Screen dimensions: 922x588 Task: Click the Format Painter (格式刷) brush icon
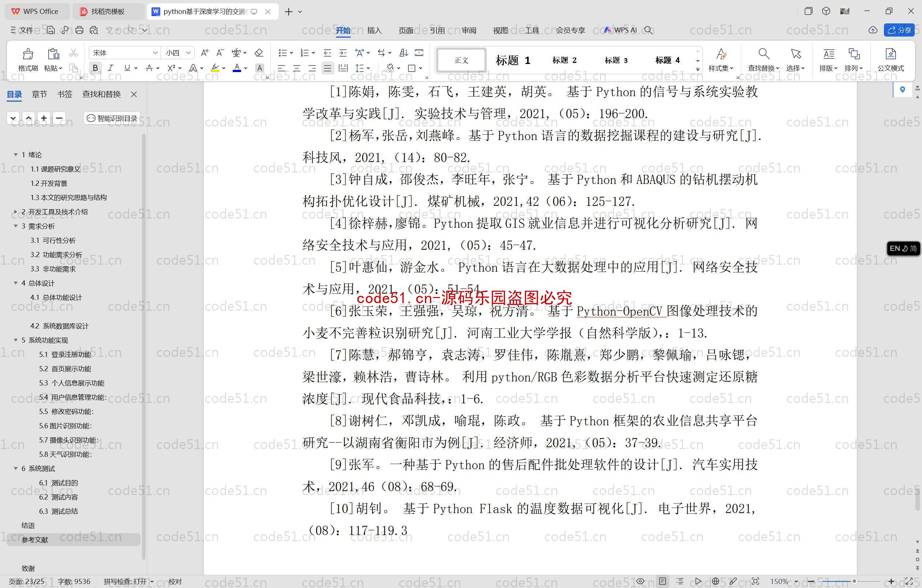click(x=27, y=54)
